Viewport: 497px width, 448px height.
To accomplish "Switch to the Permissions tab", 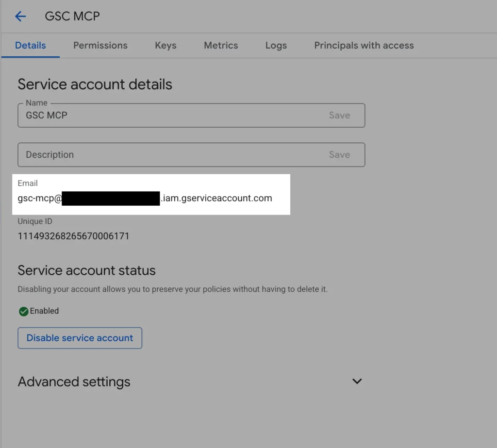I will 100,45.
